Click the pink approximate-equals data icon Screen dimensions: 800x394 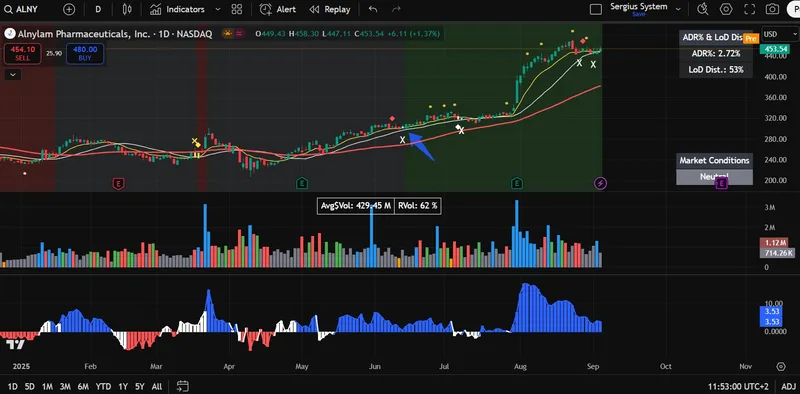239,34
